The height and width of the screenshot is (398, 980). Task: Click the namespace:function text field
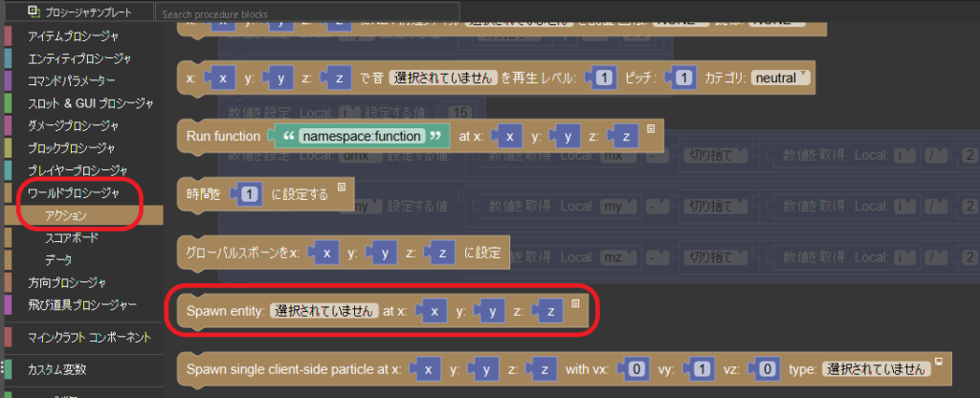pyautogui.click(x=361, y=137)
